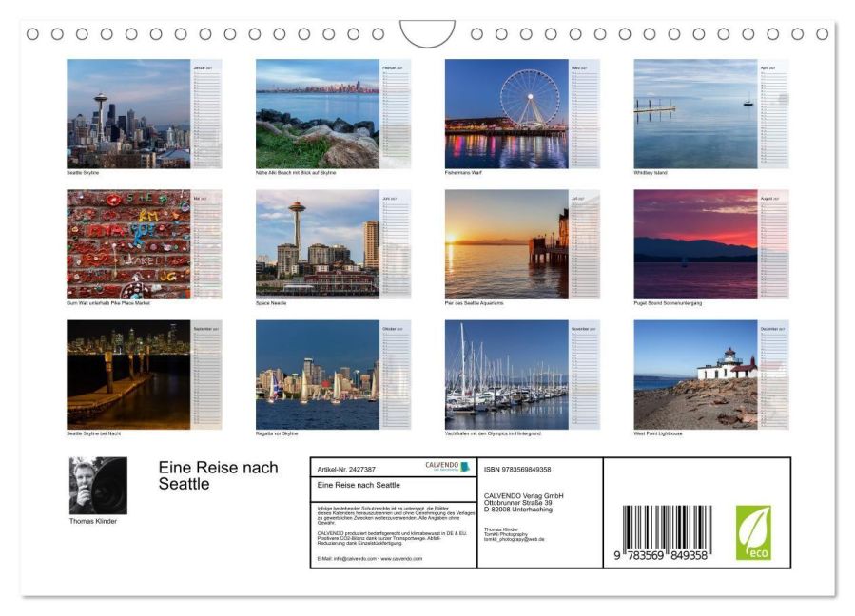Screen dimensions: 855x616
Task: Click the 'CALVENDO Verlag GmbH' address line
Action: pos(523,496)
